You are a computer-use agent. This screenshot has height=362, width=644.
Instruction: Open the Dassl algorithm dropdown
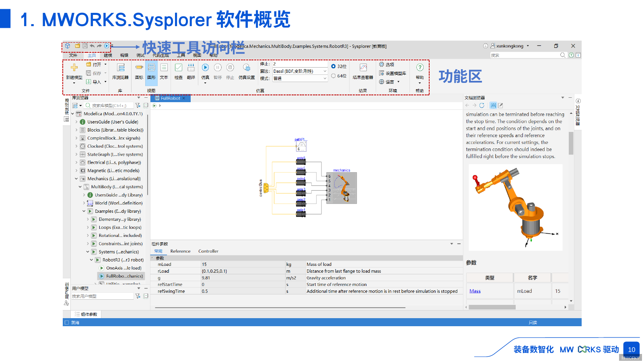click(x=325, y=71)
